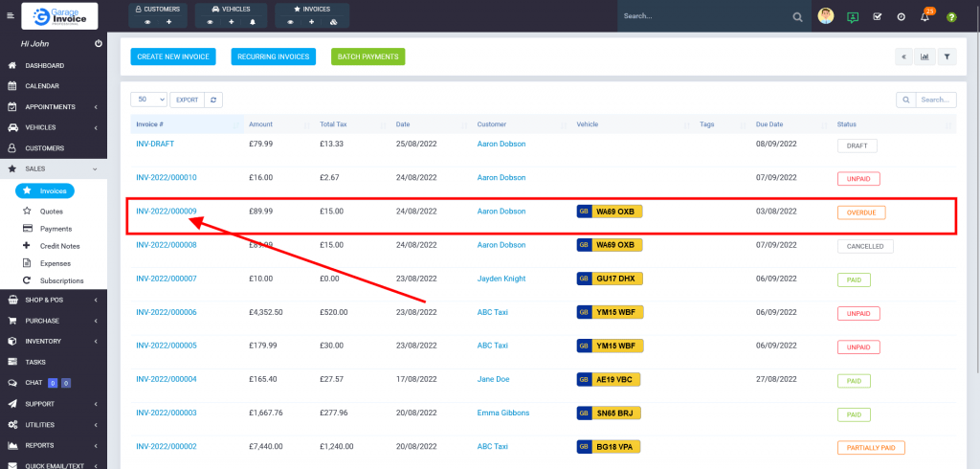Click the search magnifier in top bar

(798, 17)
